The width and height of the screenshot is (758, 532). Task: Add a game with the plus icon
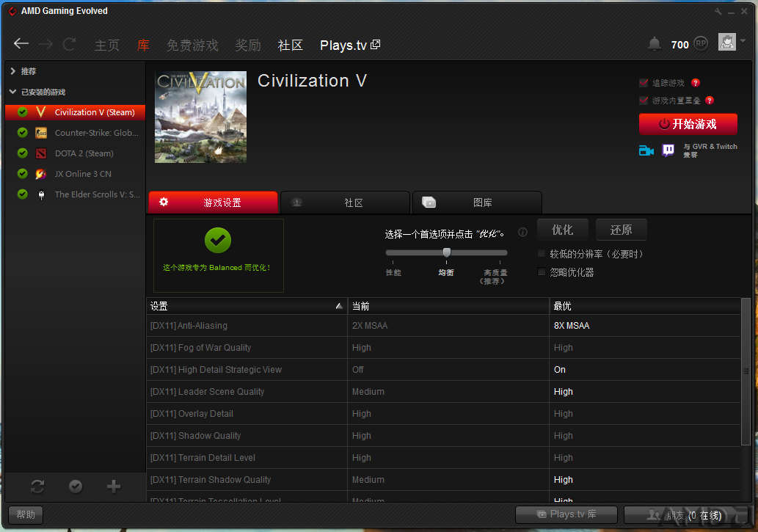point(114,487)
